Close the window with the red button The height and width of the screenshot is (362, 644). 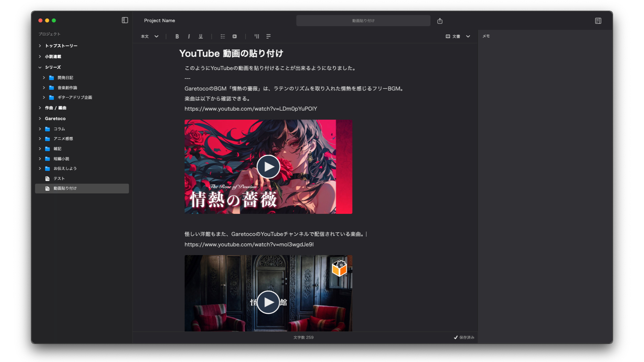point(40,20)
